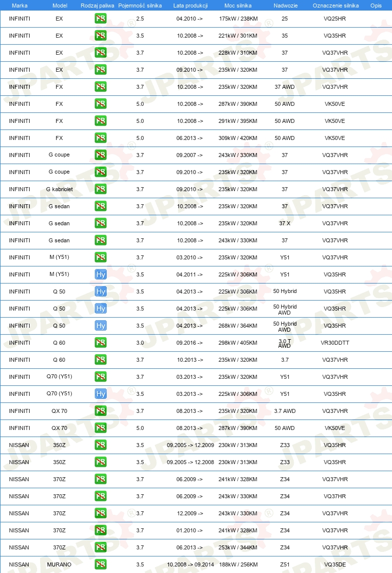Click the 'Nadwozie' column header

tap(285, 6)
